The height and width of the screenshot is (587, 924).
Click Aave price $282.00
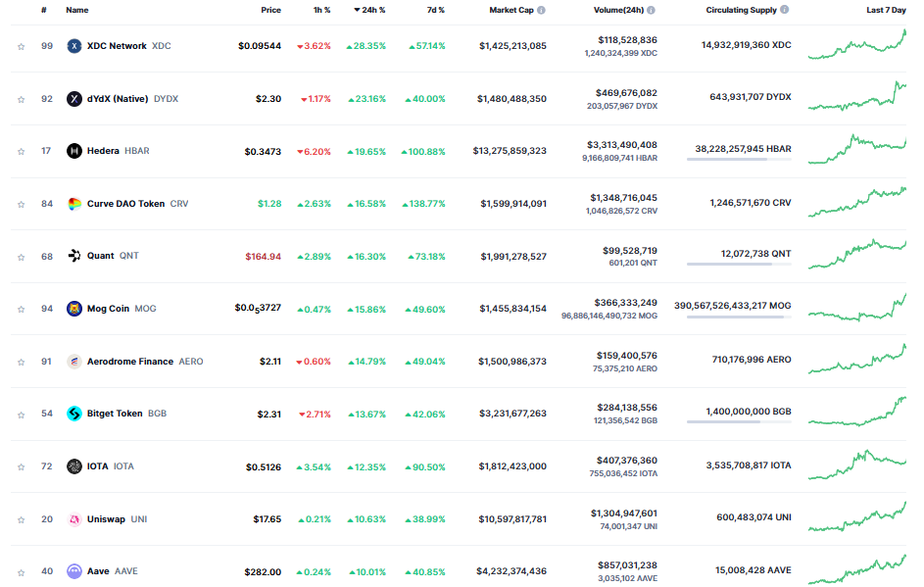263,571
